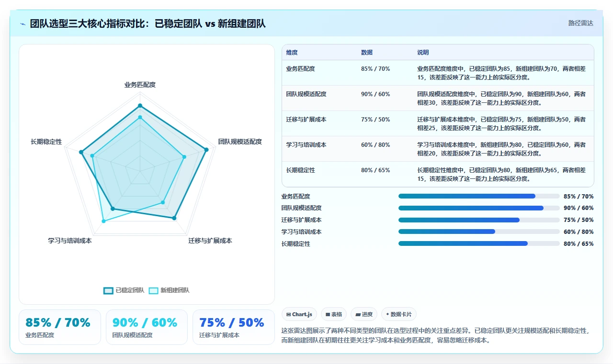
Task: Click the 业务匹配度 progress bar
Action: (x=479, y=196)
